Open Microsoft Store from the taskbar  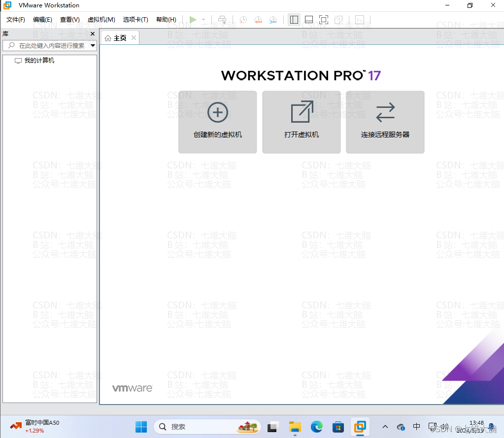(x=338, y=427)
